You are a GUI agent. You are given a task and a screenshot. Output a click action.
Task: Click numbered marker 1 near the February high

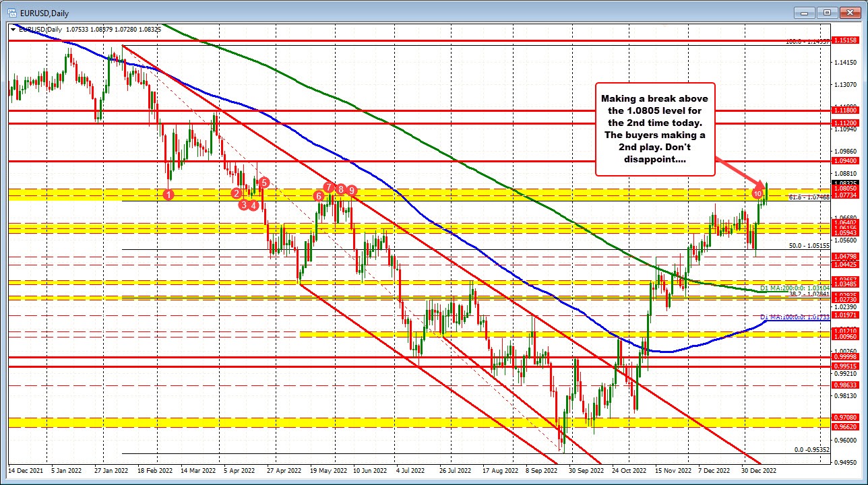(x=168, y=194)
